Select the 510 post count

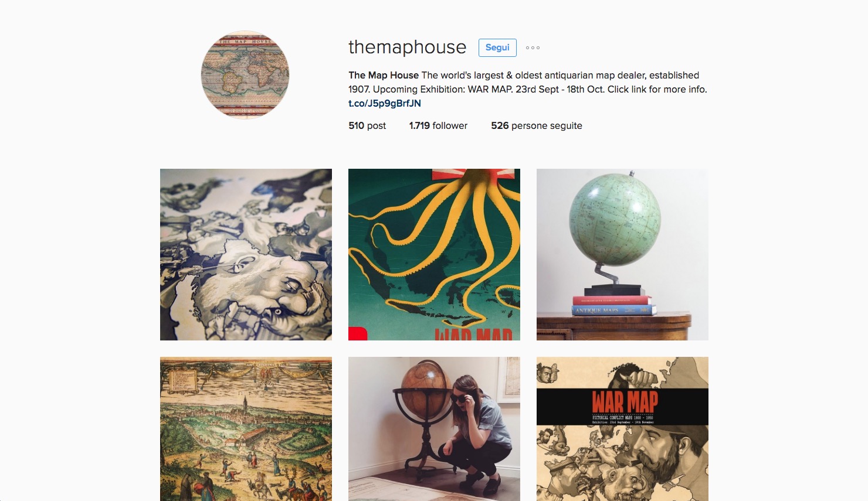point(367,125)
